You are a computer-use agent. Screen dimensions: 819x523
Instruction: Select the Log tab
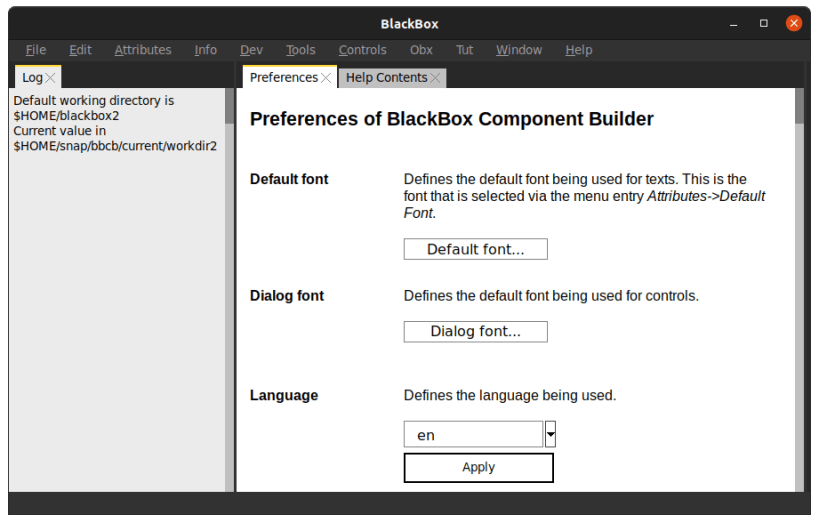32,78
